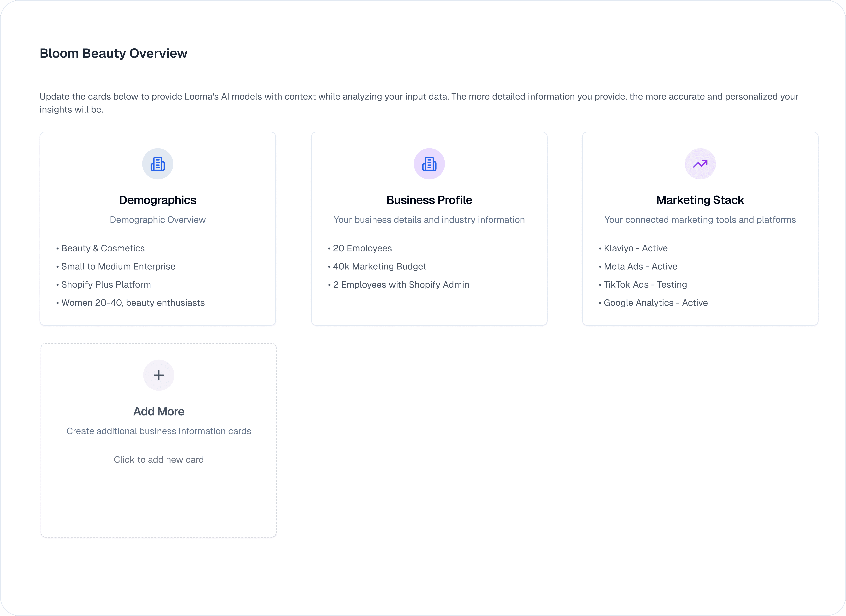The width and height of the screenshot is (846, 616).
Task: Select 'Google Analytics - Active' item
Action: 653,303
